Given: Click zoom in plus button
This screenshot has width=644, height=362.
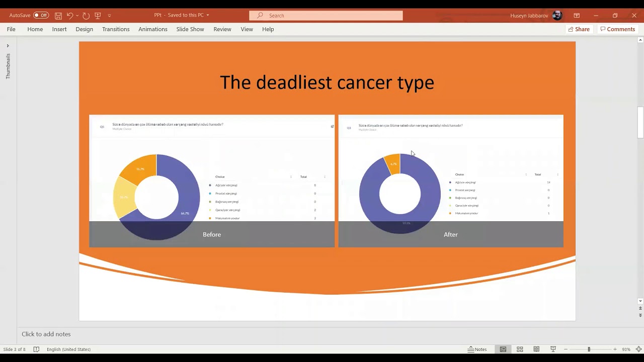Looking at the screenshot, I should coord(615,349).
